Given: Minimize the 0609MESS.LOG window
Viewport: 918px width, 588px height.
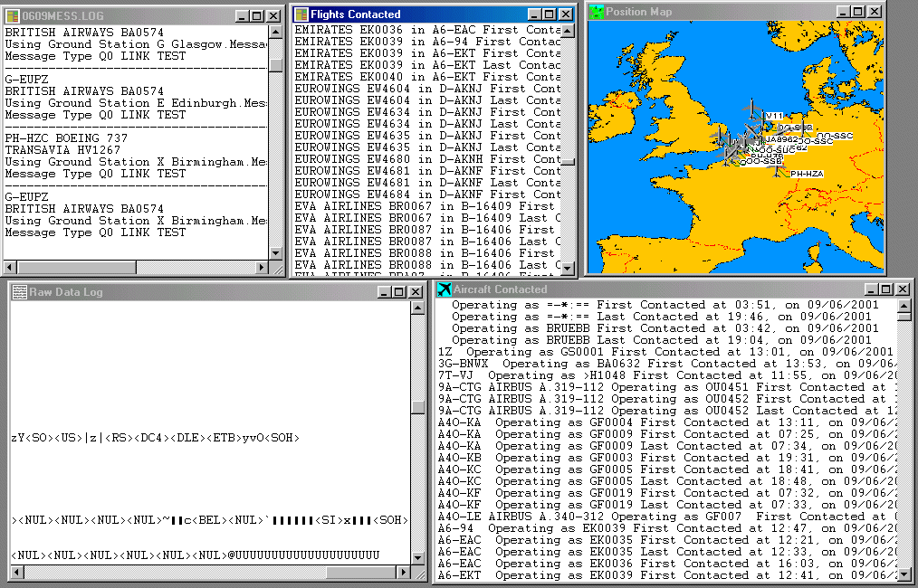Looking at the screenshot, I should point(242,16).
